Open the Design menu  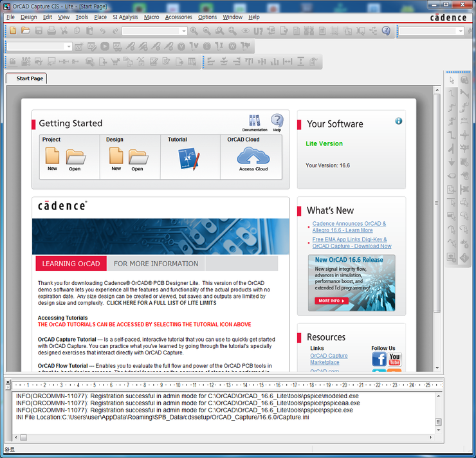[x=29, y=17]
